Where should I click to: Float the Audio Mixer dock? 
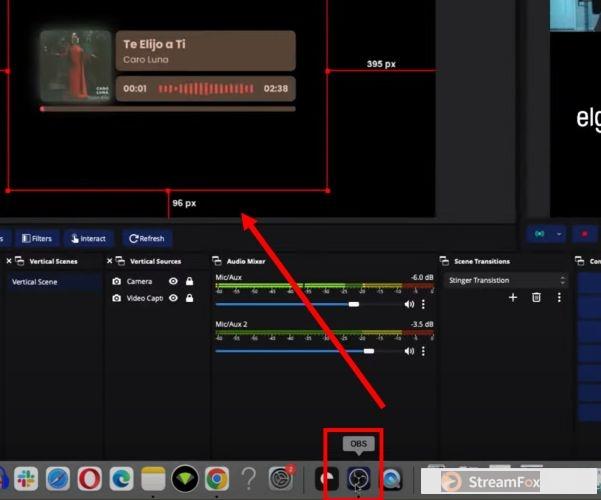click(217, 261)
